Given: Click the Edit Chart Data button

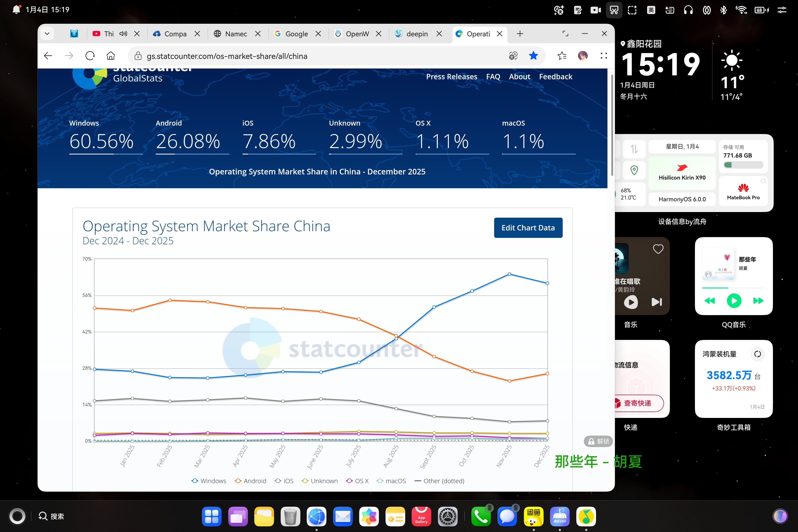Looking at the screenshot, I should coord(528,228).
